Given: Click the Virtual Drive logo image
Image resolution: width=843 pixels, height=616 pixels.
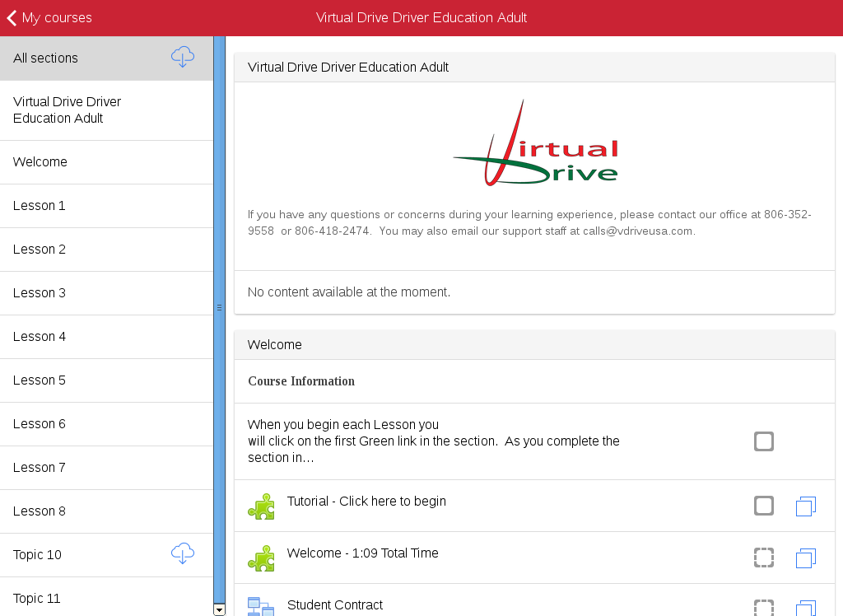Looking at the screenshot, I should tap(535, 143).
